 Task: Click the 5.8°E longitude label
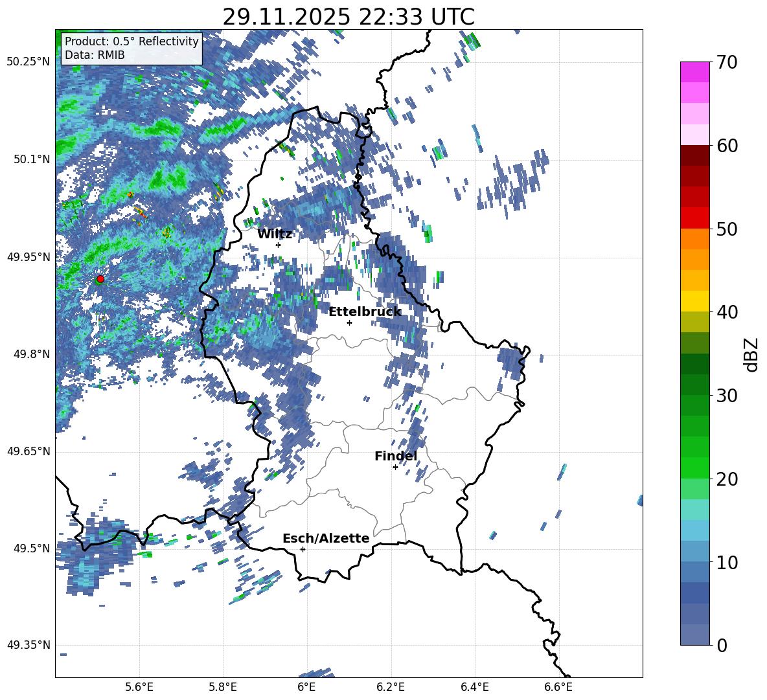pos(223,687)
